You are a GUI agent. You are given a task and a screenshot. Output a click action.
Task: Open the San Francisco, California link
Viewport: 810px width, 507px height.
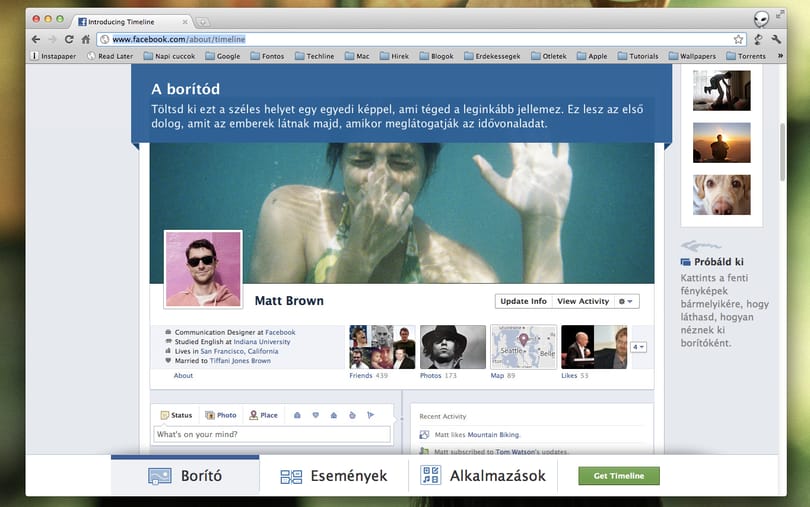(x=239, y=351)
